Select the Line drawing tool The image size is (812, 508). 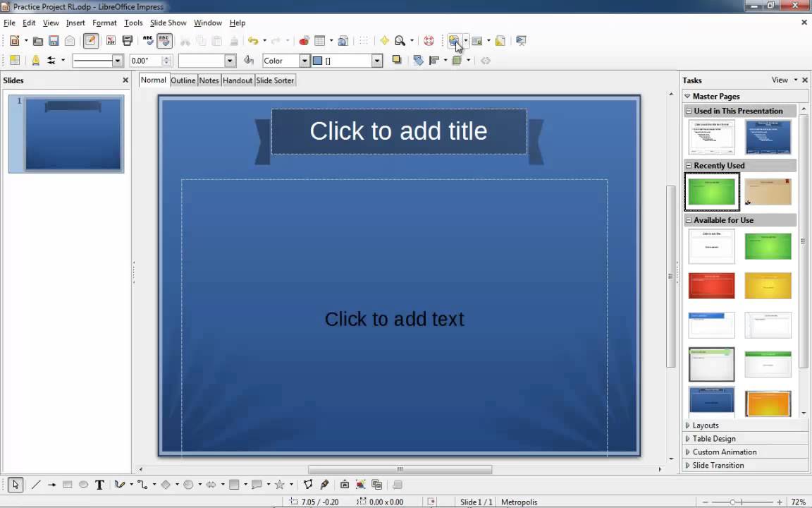(36, 485)
